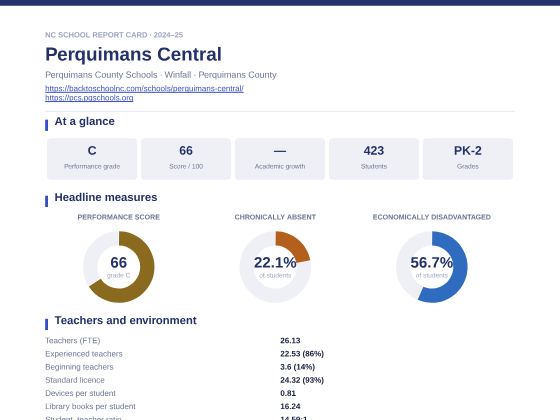Click the value 0.81
Screen dimensions: 560x420
click(288, 394)
